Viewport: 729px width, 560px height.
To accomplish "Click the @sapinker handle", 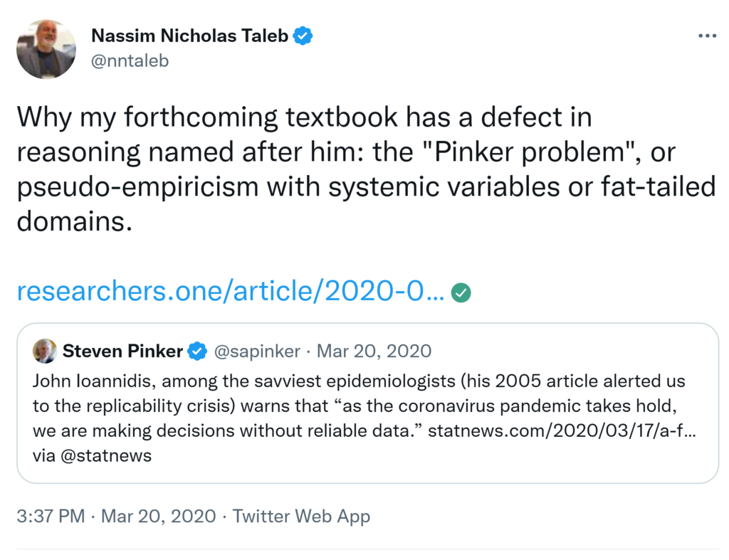I will [256, 351].
